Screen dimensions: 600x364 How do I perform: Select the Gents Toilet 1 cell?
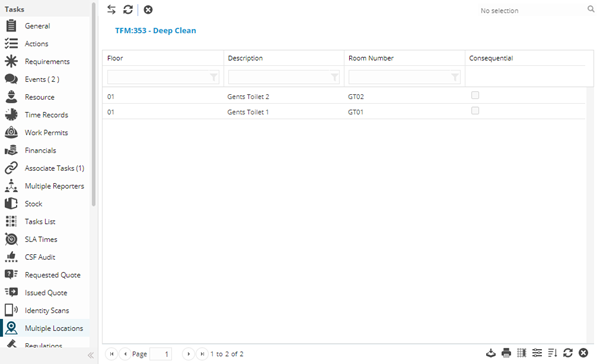248,112
